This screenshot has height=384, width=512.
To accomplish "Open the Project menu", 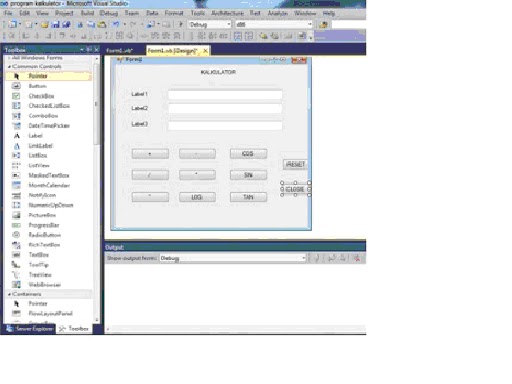I will pyautogui.click(x=64, y=13).
